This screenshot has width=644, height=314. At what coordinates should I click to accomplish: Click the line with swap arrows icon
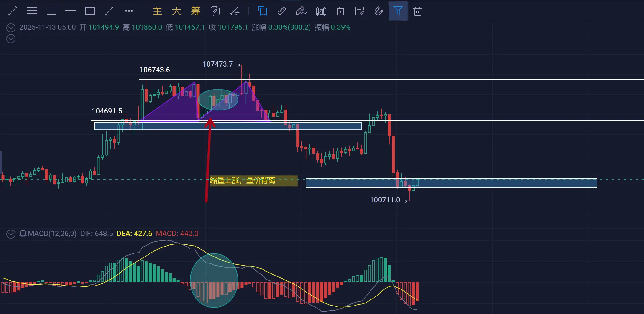click(235, 11)
